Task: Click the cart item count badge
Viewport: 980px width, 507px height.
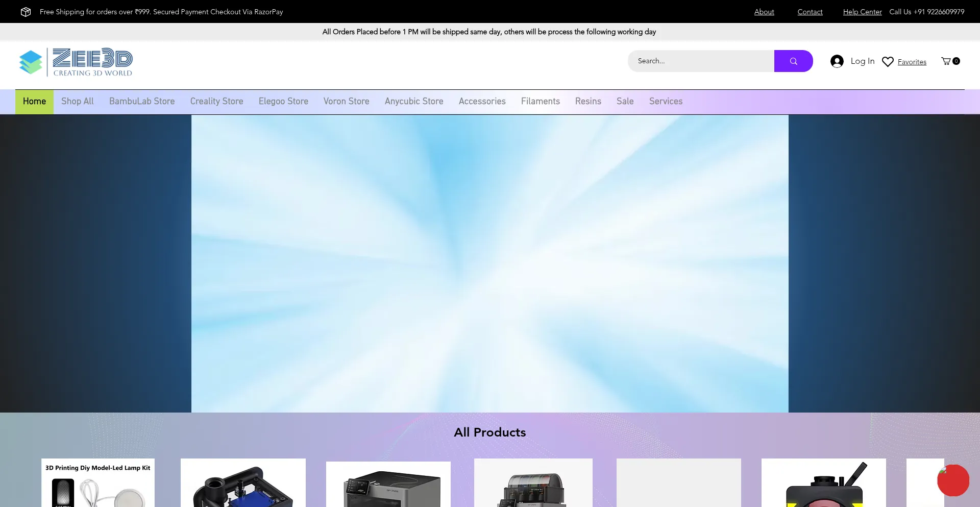Action: click(x=957, y=61)
